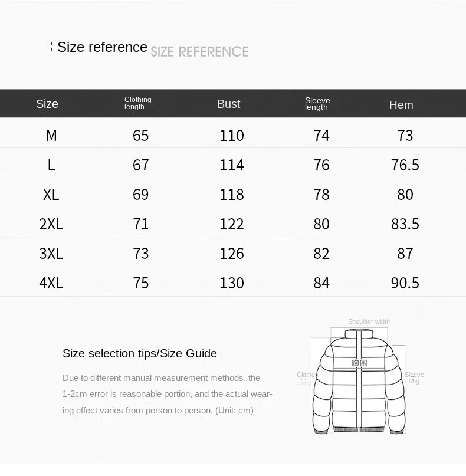Click the Hem column header
Viewport: 466px width, 476px height.
tap(401, 105)
